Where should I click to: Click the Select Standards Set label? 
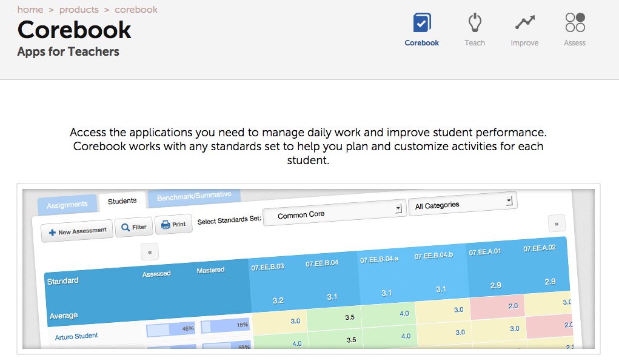[x=229, y=220]
